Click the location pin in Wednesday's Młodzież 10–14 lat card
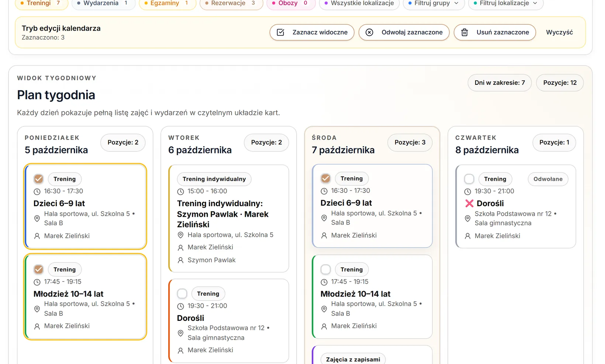The image size is (605, 364). click(324, 309)
